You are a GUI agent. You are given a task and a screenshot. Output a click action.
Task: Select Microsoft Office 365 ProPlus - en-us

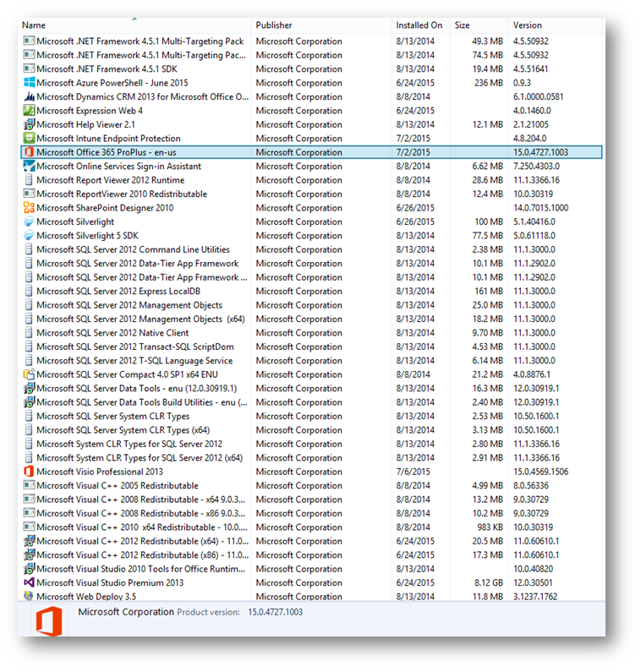tap(107, 152)
